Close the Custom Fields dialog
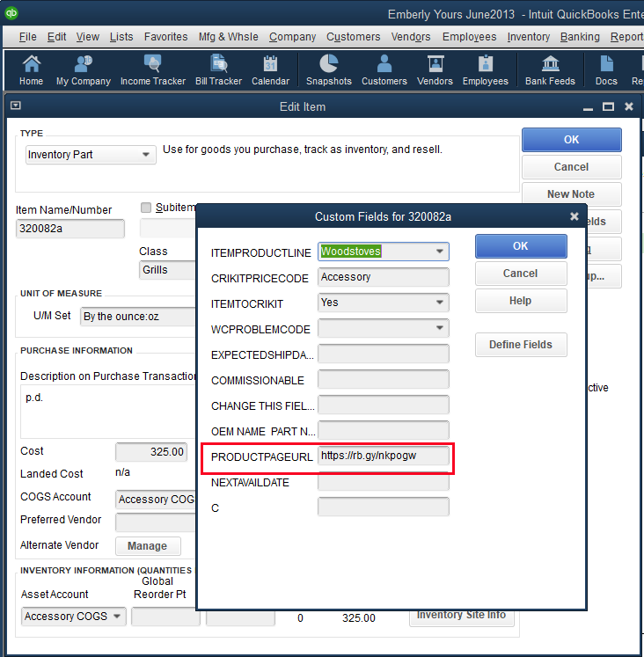The image size is (644, 657). [x=574, y=216]
